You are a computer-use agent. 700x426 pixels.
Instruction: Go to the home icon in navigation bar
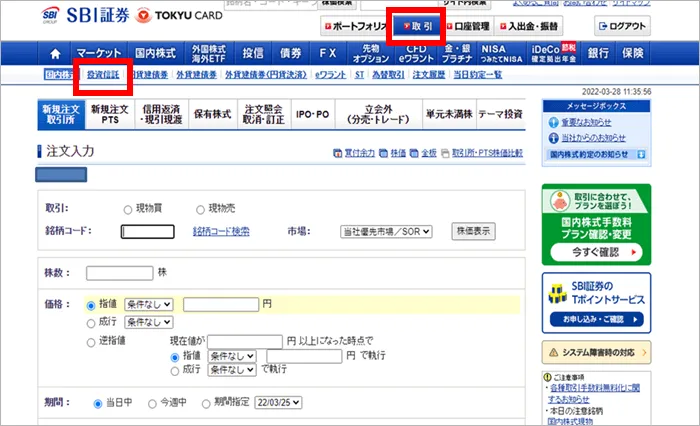pyautogui.click(x=55, y=54)
